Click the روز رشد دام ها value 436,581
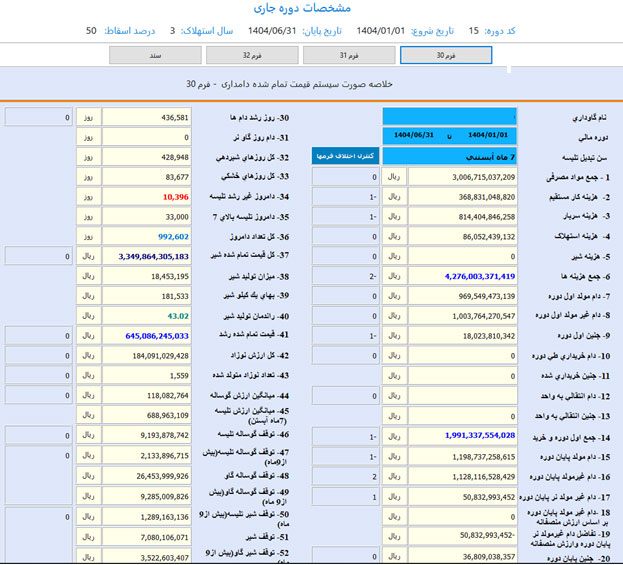 pyautogui.click(x=147, y=117)
